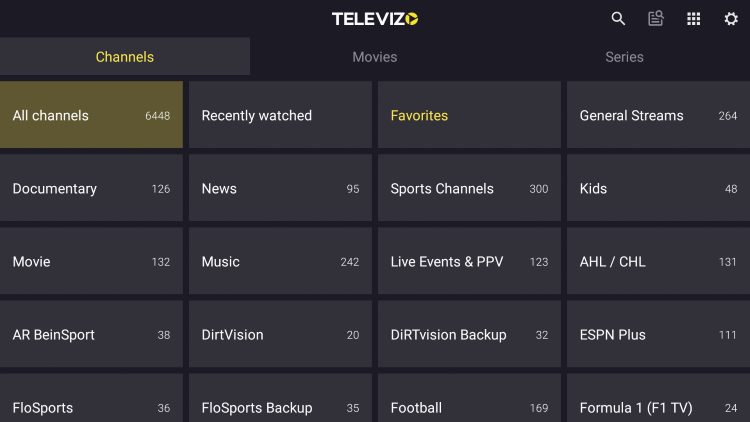Open the search magnifier icon
This screenshot has width=750, height=422.
618,19
